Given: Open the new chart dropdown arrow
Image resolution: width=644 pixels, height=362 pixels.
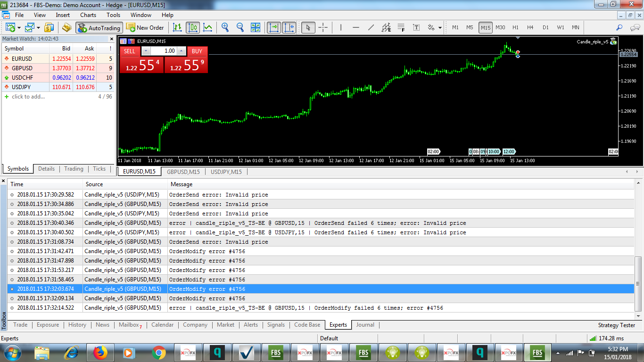Looking at the screenshot, I should 19,28.
